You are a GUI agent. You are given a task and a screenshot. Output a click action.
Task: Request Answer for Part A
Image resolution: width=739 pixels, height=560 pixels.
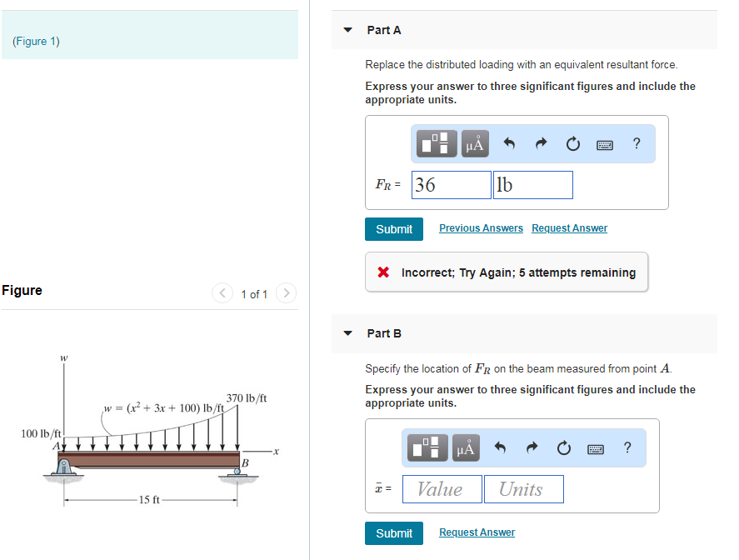click(x=569, y=227)
